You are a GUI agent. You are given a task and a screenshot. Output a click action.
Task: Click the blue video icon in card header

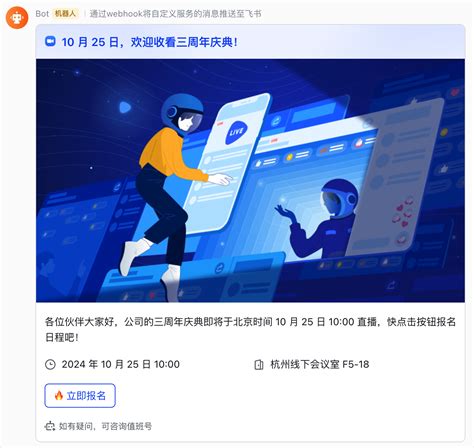point(50,41)
